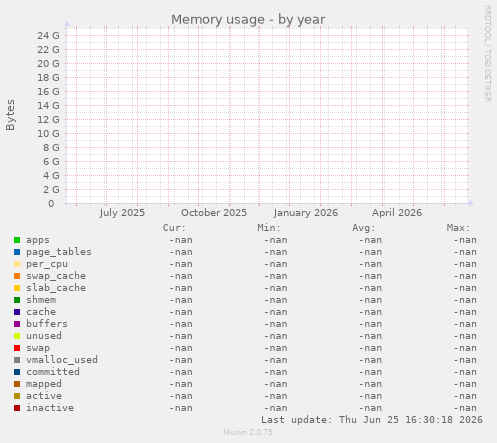This screenshot has height=443, width=497.
Task: Click the mapped brown swatch
Action: pyautogui.click(x=17, y=384)
